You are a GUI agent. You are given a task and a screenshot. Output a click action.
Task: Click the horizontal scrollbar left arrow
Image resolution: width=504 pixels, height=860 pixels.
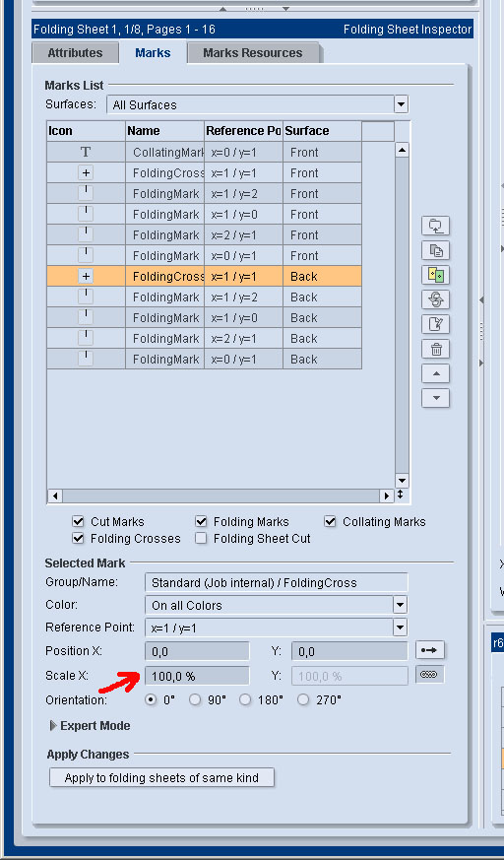tap(55, 496)
